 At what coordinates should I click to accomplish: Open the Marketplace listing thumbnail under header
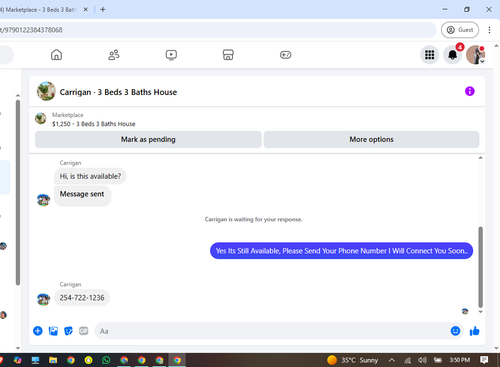tap(41, 118)
